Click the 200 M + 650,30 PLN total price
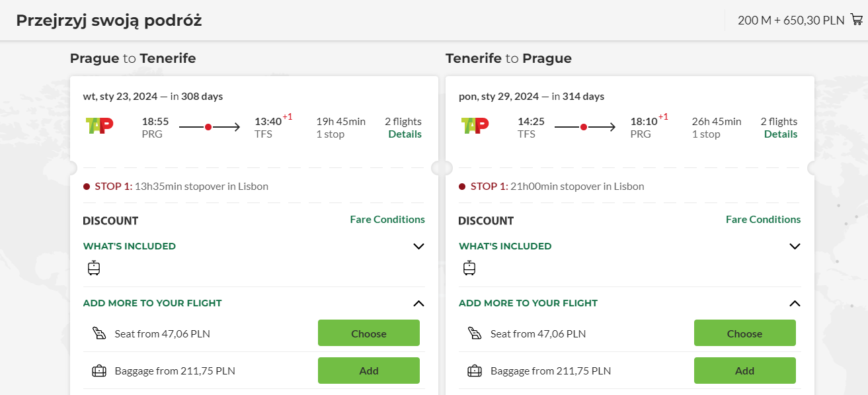 791,21
